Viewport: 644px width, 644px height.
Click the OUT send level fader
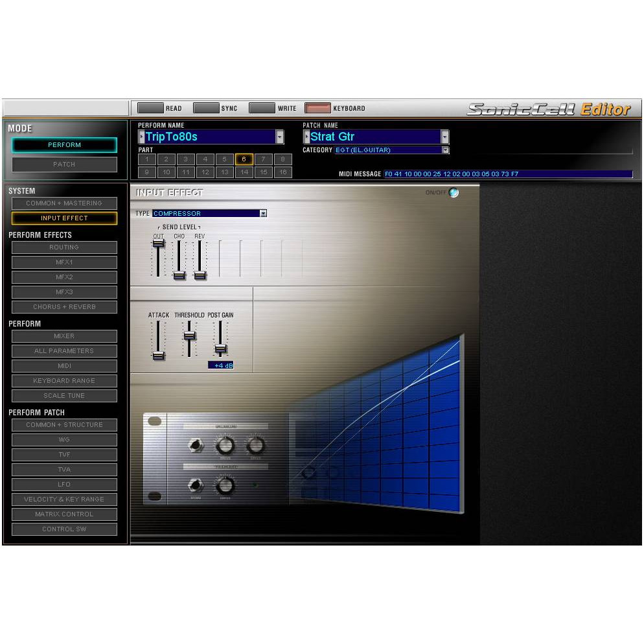pos(159,243)
